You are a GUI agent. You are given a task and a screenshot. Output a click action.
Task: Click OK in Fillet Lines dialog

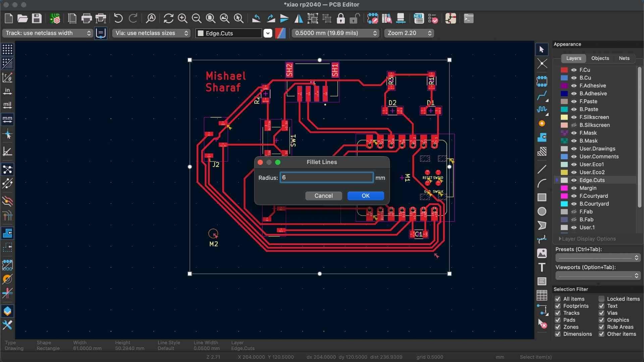tap(365, 196)
